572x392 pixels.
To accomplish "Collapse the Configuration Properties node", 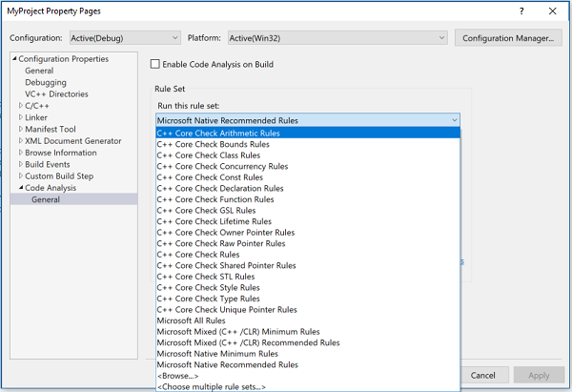I will pos(13,59).
